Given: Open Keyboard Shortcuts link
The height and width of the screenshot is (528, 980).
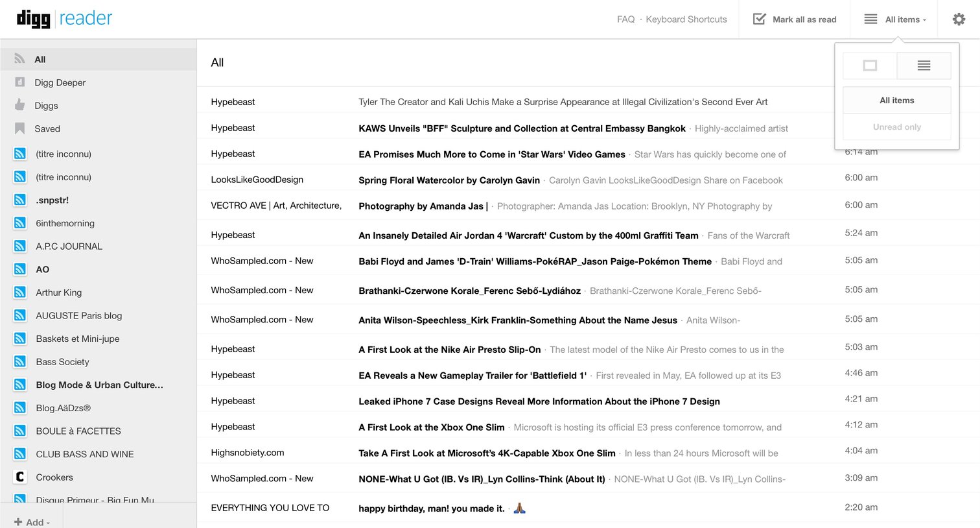Looking at the screenshot, I should tap(686, 19).
